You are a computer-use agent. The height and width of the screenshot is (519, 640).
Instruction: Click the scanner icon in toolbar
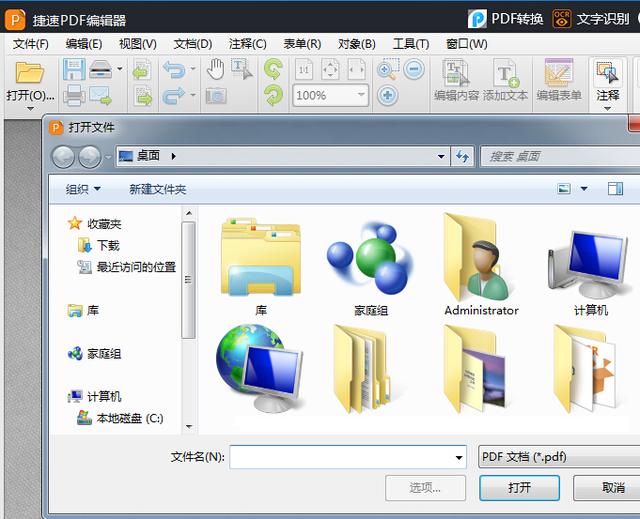tap(100, 69)
